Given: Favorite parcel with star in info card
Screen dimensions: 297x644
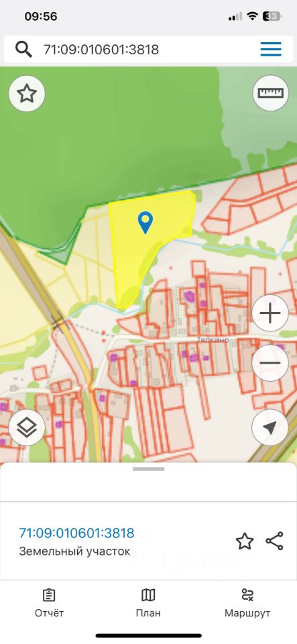Looking at the screenshot, I should (x=245, y=541).
